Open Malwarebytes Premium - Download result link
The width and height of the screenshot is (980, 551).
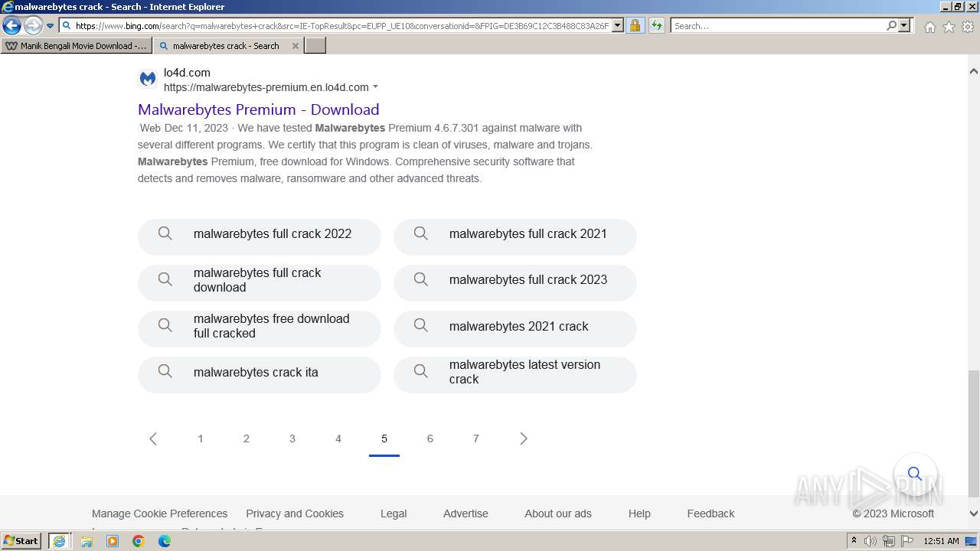coord(259,109)
